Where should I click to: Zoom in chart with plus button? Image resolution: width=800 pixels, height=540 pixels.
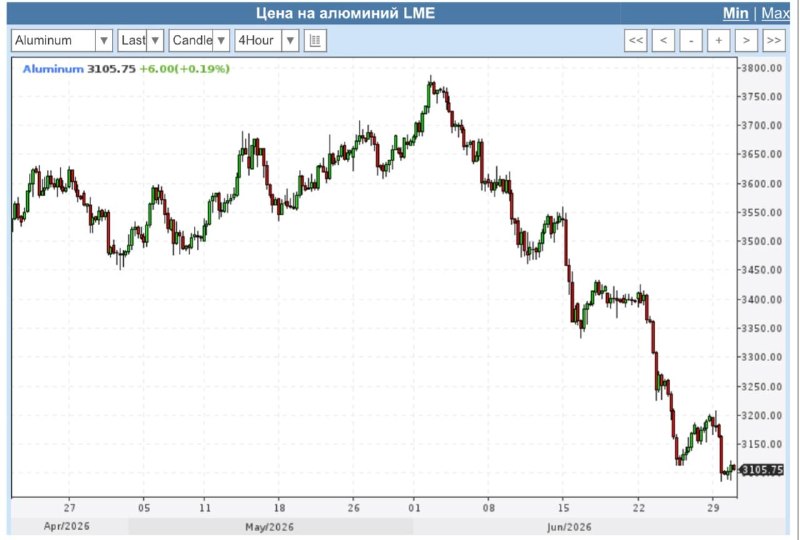tap(718, 40)
